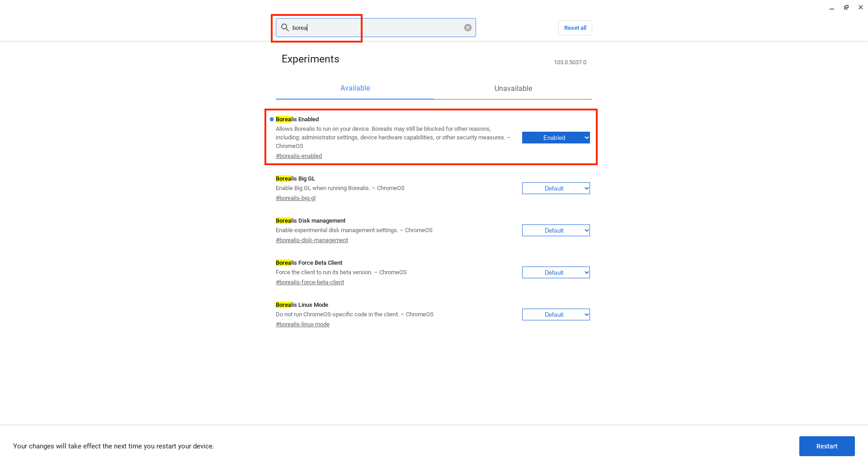Focus the flags search box
The image size is (868, 467).
376,28
